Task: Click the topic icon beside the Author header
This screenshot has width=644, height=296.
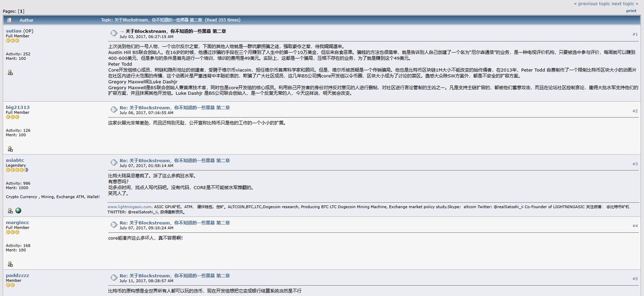Action: coord(10,20)
